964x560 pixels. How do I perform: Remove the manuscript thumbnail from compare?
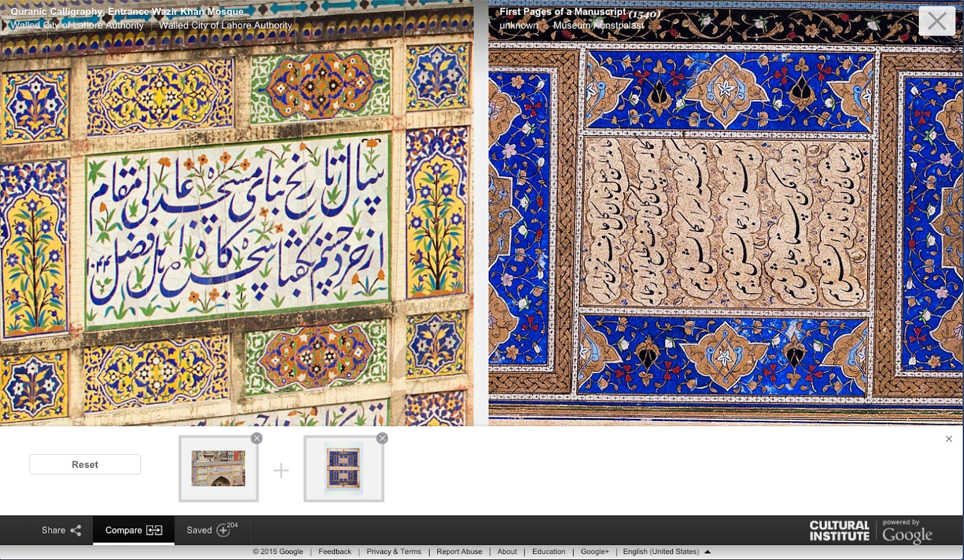coord(382,438)
